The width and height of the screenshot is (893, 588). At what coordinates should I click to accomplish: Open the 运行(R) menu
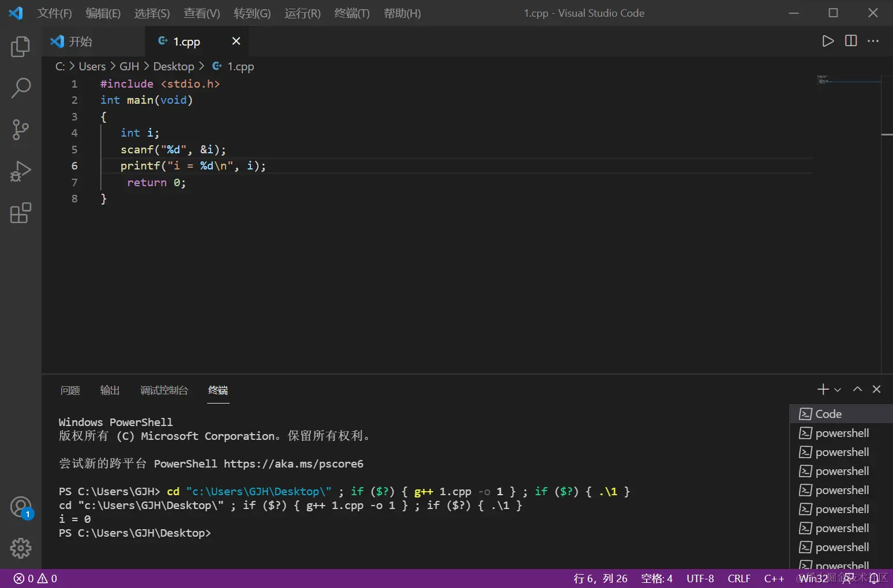coord(302,13)
